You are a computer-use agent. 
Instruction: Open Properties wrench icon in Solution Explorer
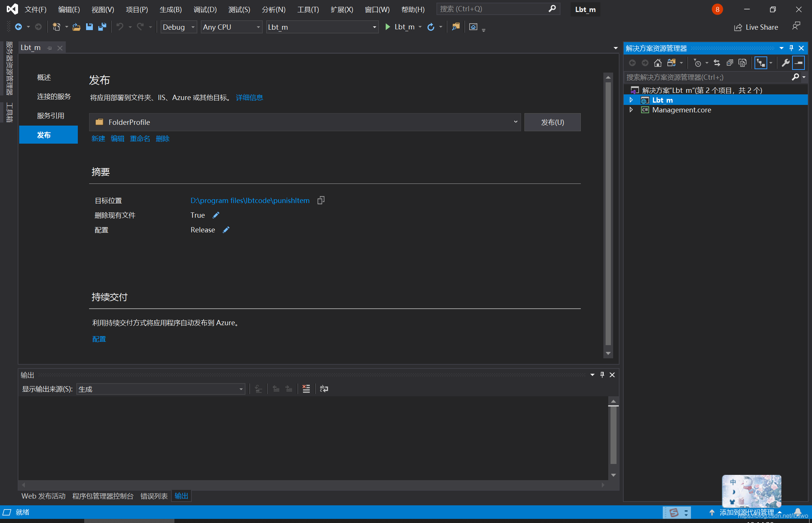coord(785,63)
